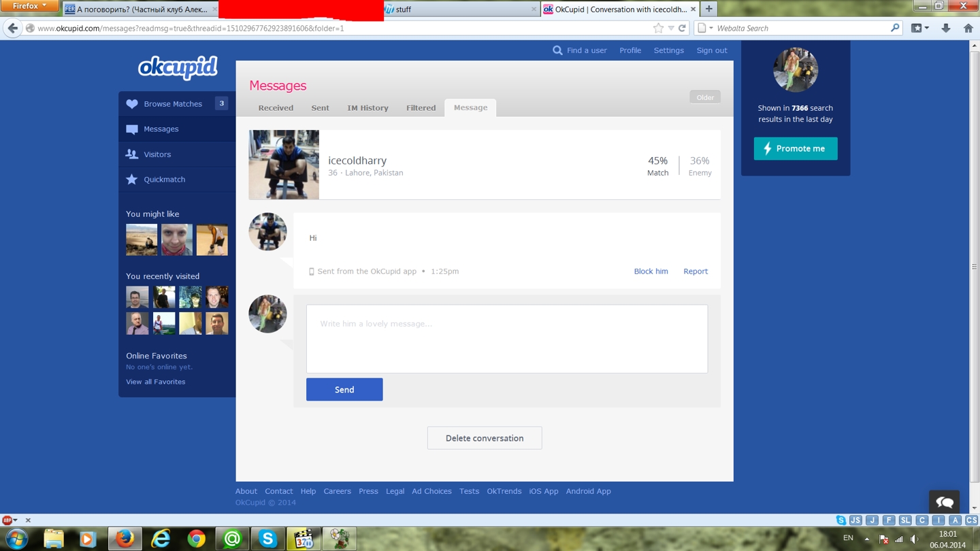Image resolution: width=980 pixels, height=551 pixels.
Task: Click View all Favorites link
Action: (x=155, y=382)
